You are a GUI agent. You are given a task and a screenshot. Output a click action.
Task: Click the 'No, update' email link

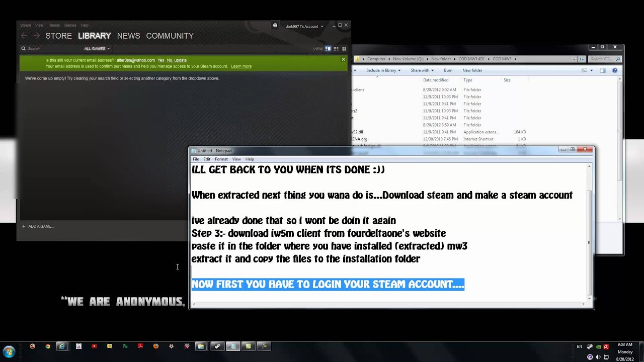[x=177, y=60]
